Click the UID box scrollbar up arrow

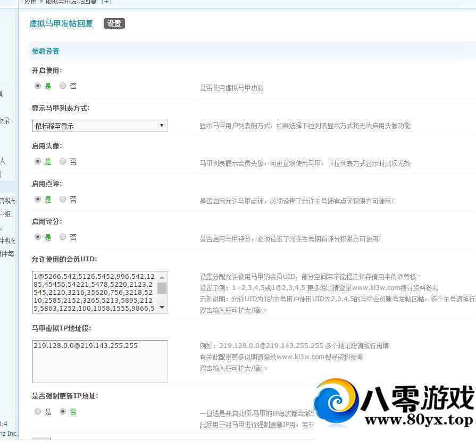[x=162, y=277]
